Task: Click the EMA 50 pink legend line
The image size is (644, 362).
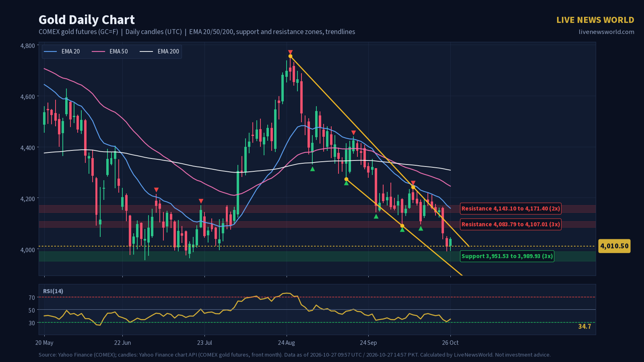Action: coord(98,51)
